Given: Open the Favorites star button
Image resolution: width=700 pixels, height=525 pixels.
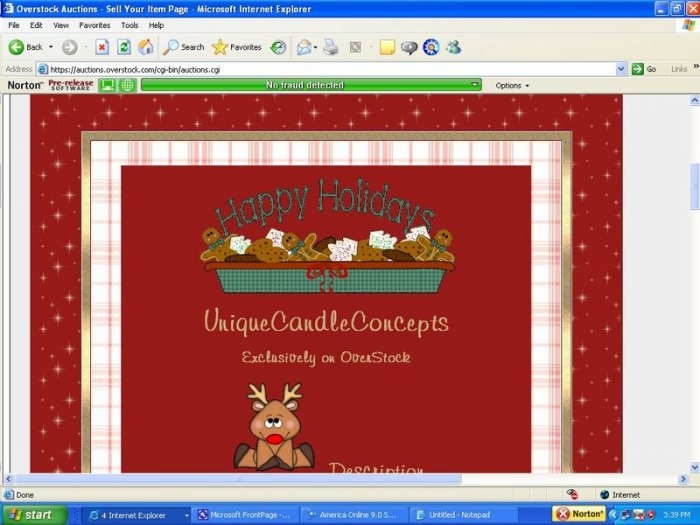Looking at the screenshot, I should (x=237, y=47).
